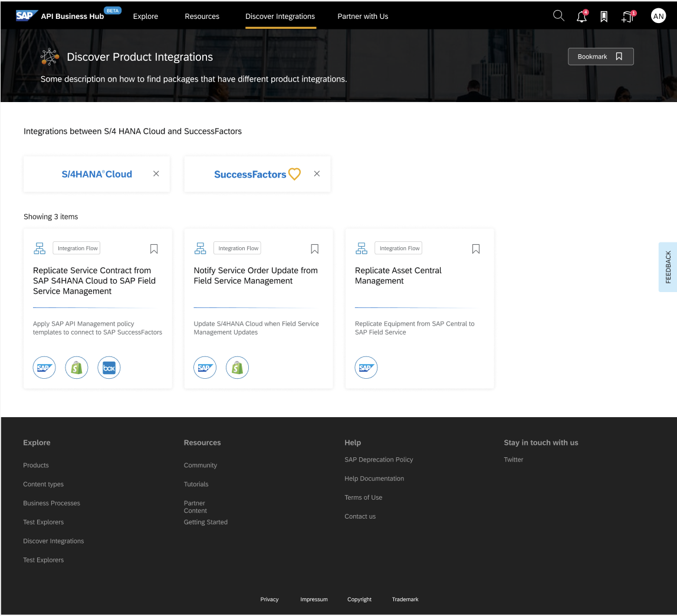Screen dimensions: 677x616
Task: Open the Explore menu in top navigation
Action: [146, 17]
